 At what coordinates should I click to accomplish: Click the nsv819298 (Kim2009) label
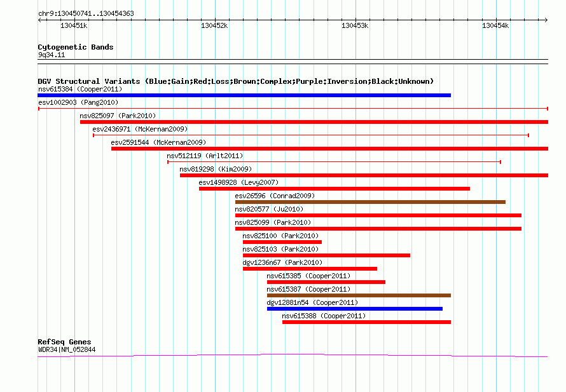(x=216, y=169)
